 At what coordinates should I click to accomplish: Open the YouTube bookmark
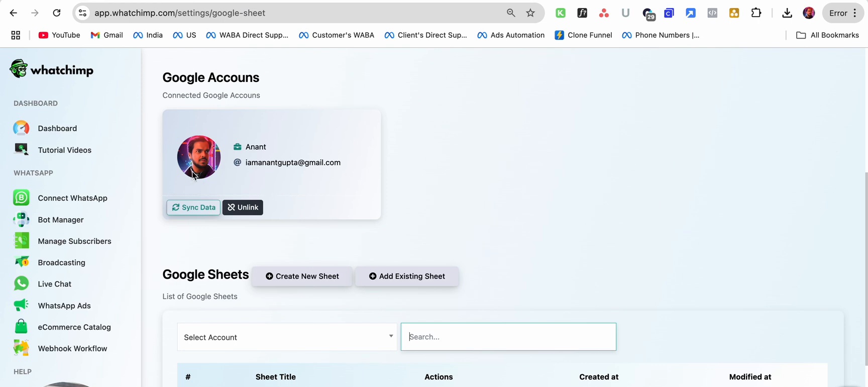[x=59, y=35]
